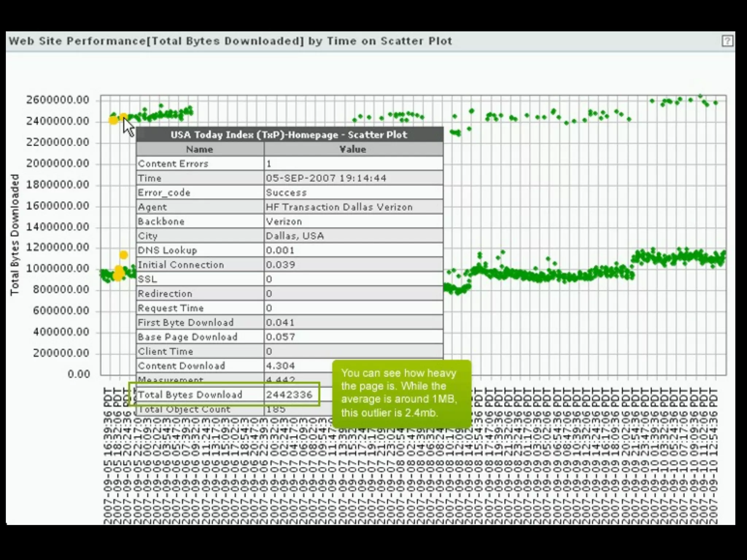Click leftmost yellow point near 2400000 level
The height and width of the screenshot is (560, 747).
(113, 120)
